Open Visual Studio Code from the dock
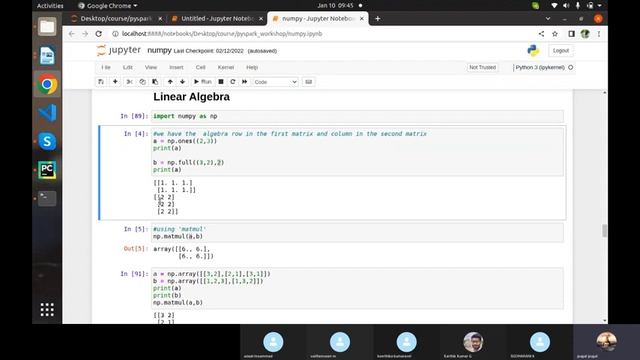Viewport: 640px width, 360px height. click(x=47, y=113)
